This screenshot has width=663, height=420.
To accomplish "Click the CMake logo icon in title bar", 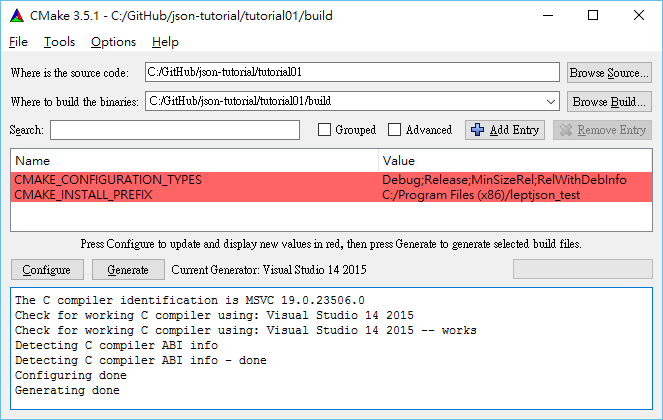I will click(17, 15).
